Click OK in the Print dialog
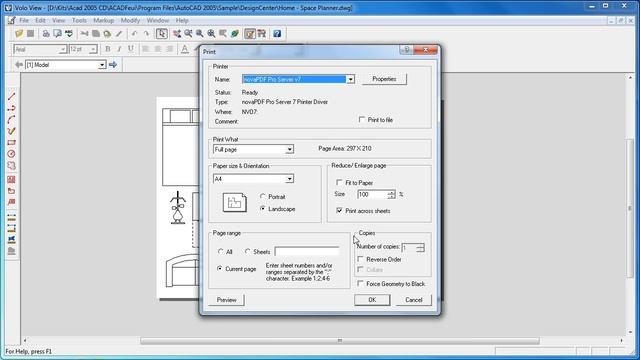Image resolution: width=640 pixels, height=360 pixels. pos(372,300)
